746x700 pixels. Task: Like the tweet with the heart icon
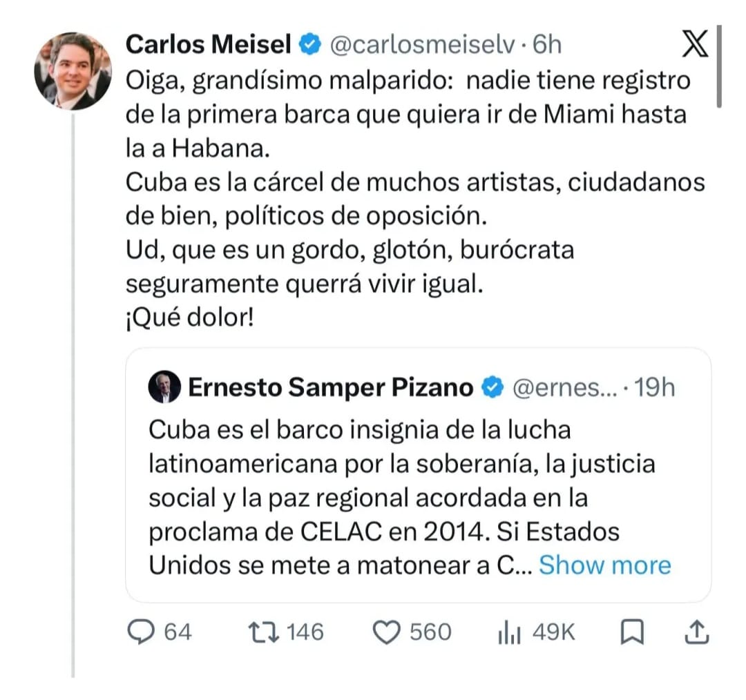click(386, 633)
